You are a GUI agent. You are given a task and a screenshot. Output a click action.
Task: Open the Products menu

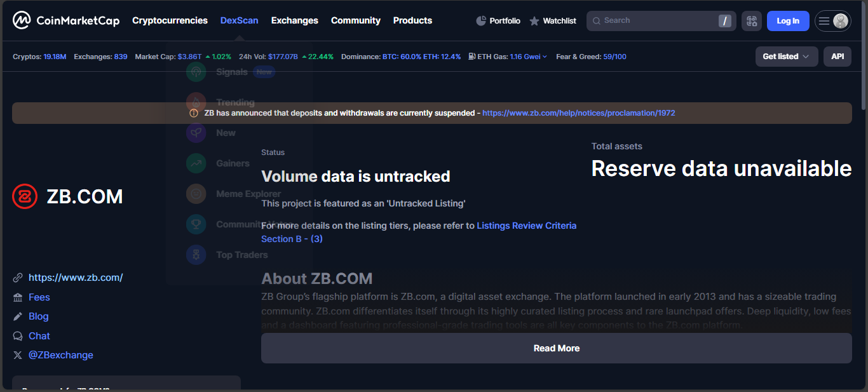pyautogui.click(x=412, y=20)
